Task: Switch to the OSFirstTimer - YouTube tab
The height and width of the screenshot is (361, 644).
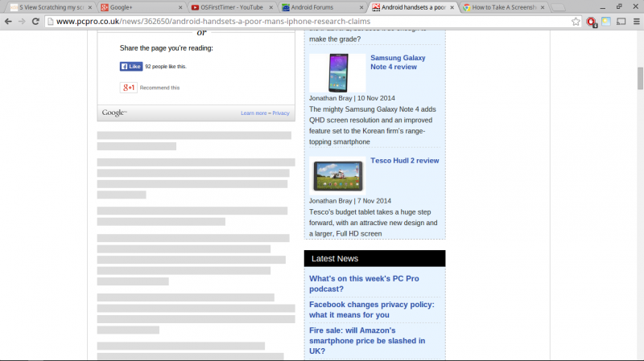Action: coord(230,7)
